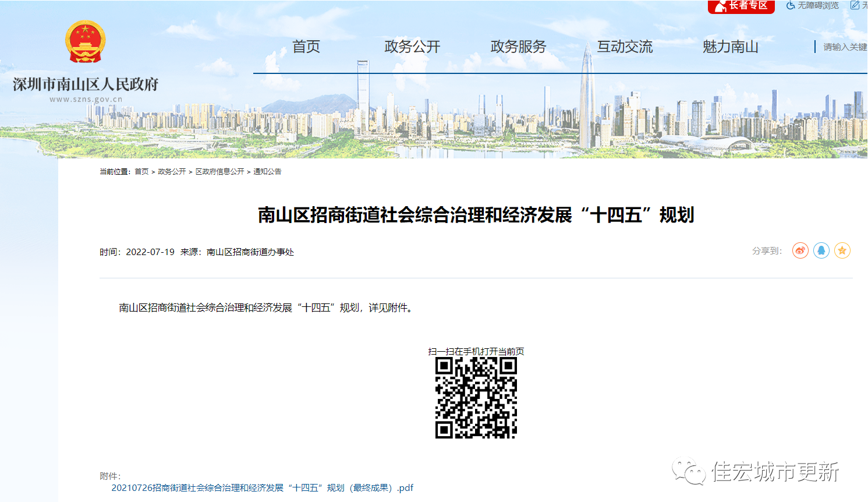The height and width of the screenshot is (502, 868).
Task: Share the article to Weibo
Action: 800,250
